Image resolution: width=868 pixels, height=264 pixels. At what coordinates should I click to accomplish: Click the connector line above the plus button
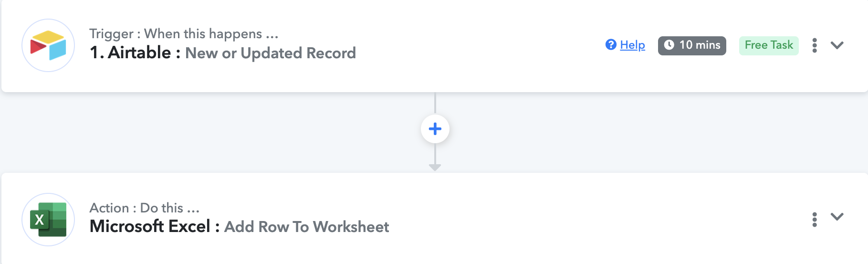tap(435, 104)
